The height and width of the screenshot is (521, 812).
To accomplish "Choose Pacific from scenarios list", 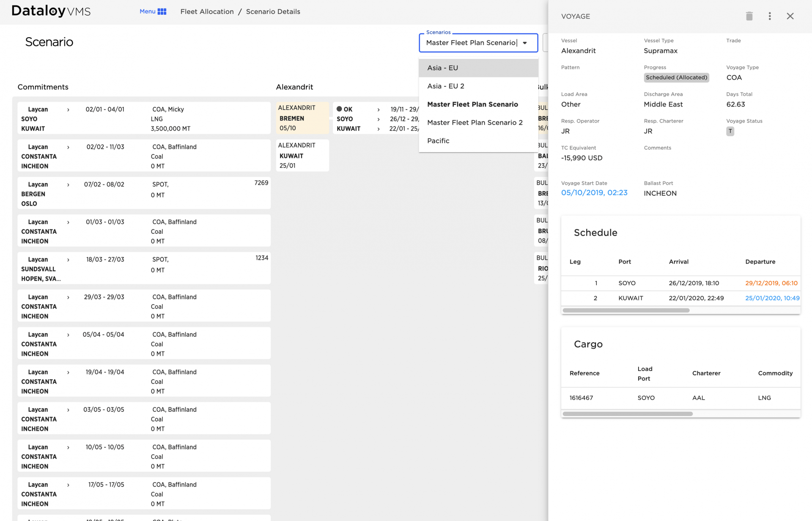I will tap(438, 141).
